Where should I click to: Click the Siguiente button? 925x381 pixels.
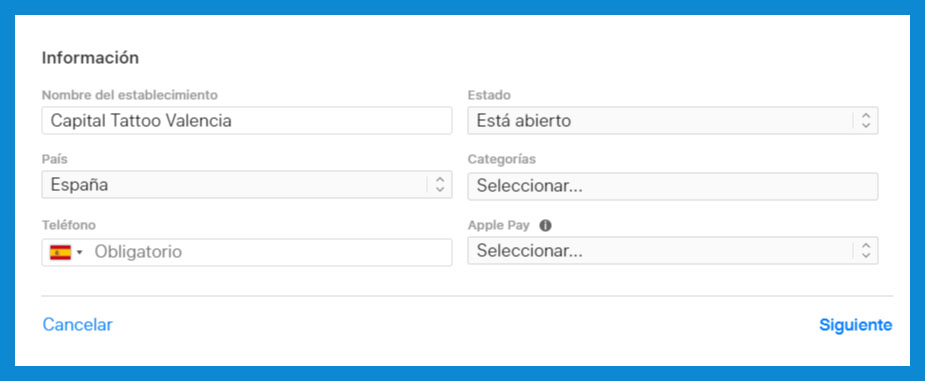855,325
